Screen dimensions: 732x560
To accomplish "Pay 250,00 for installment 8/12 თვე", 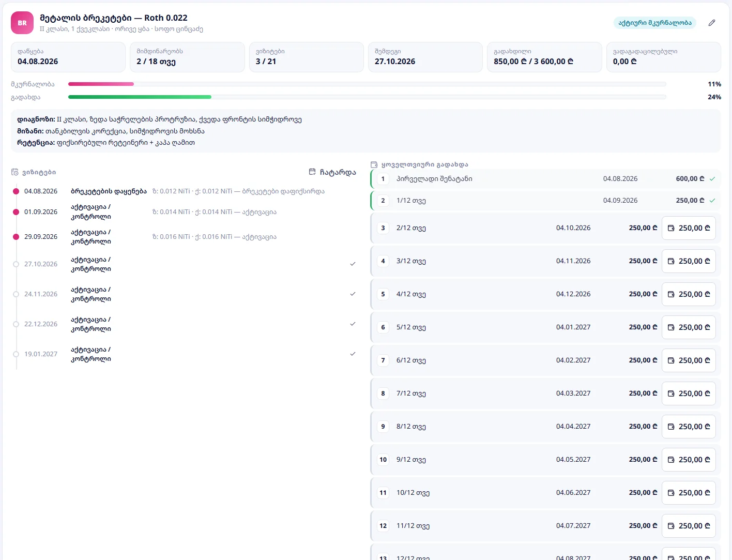I will [x=689, y=427].
